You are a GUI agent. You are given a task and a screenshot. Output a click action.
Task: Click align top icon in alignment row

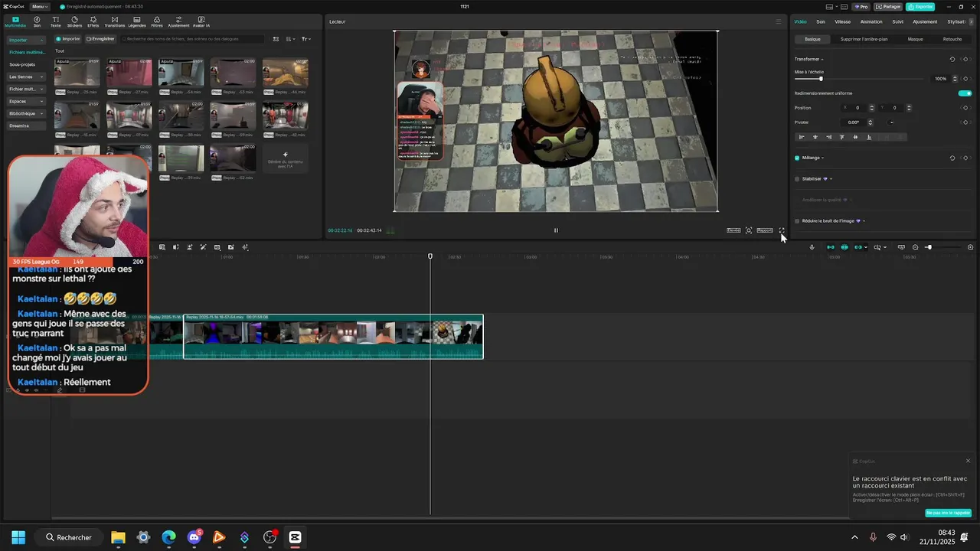pyautogui.click(x=842, y=137)
